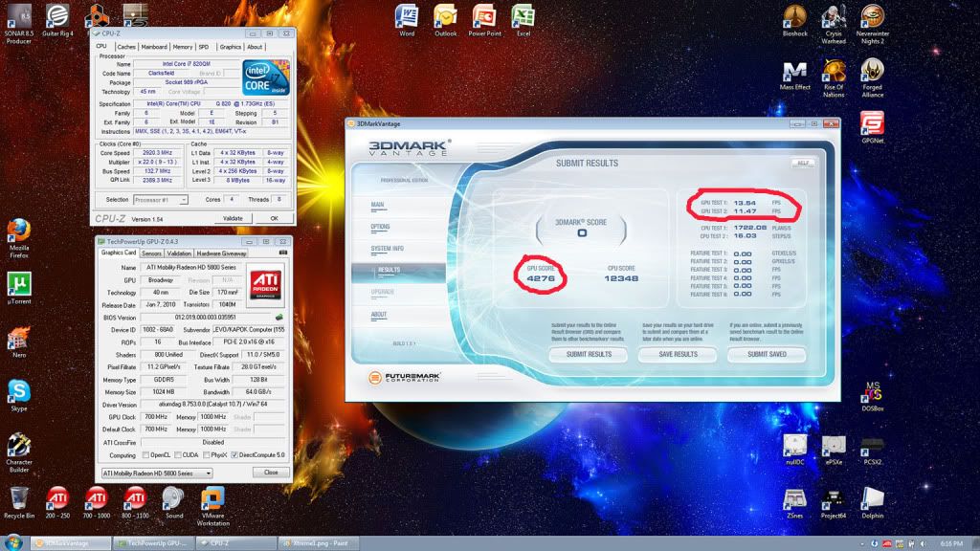Image resolution: width=980 pixels, height=551 pixels.
Task: Uncheck the DirectCompute 5.0 checkbox
Action: tap(234, 454)
